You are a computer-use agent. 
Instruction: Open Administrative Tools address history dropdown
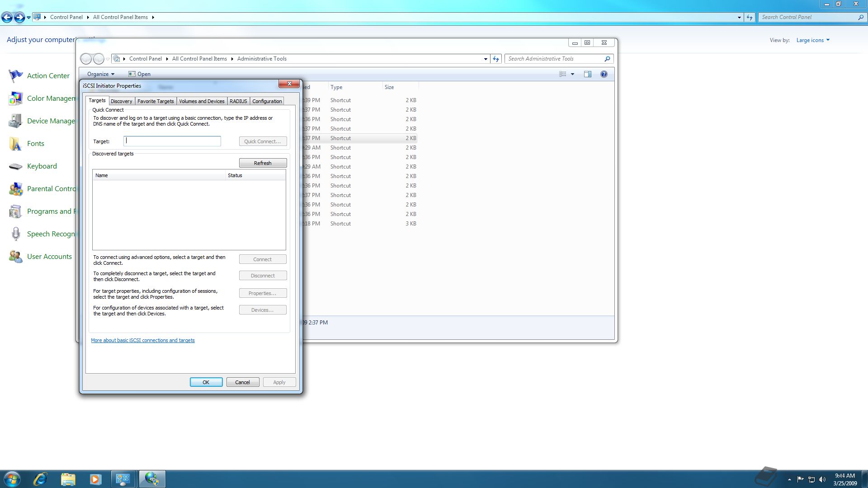pyautogui.click(x=486, y=59)
